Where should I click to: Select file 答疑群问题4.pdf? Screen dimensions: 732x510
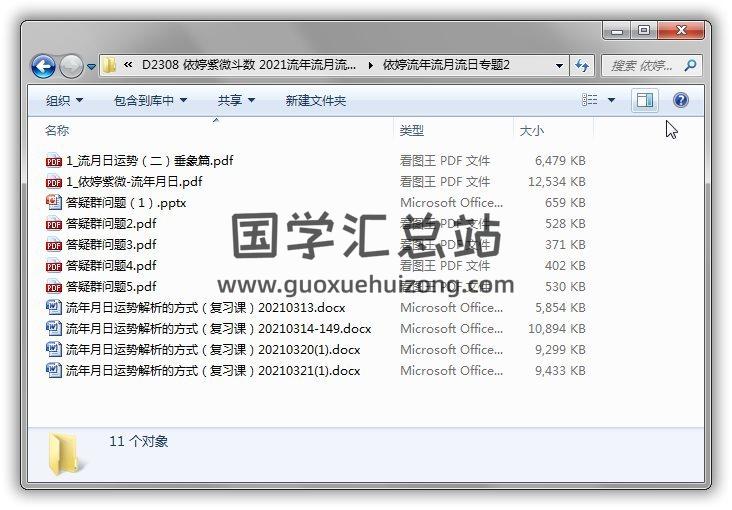pyautogui.click(x=111, y=266)
